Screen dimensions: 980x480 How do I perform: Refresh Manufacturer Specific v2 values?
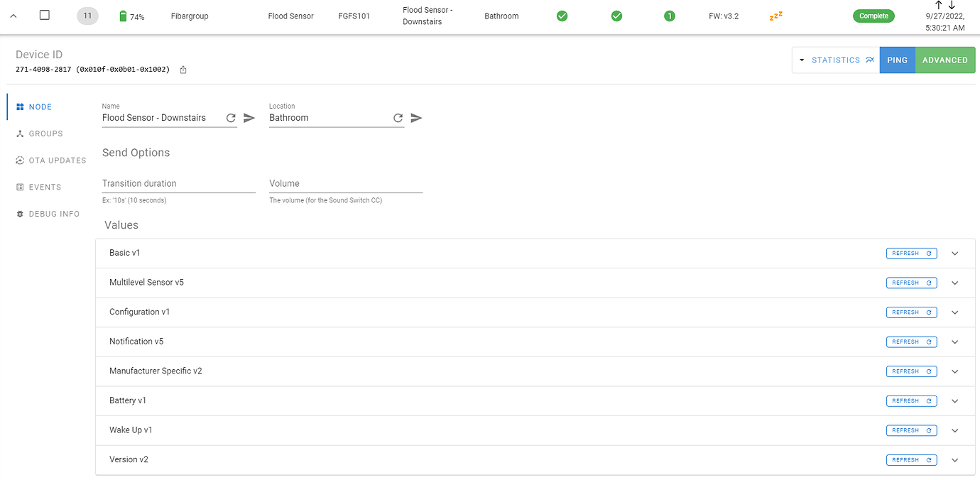(x=911, y=371)
